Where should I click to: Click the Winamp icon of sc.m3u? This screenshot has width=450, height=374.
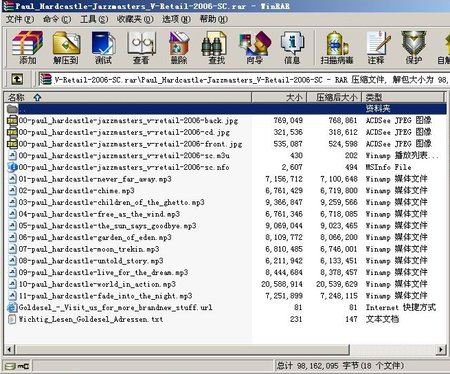point(12,156)
